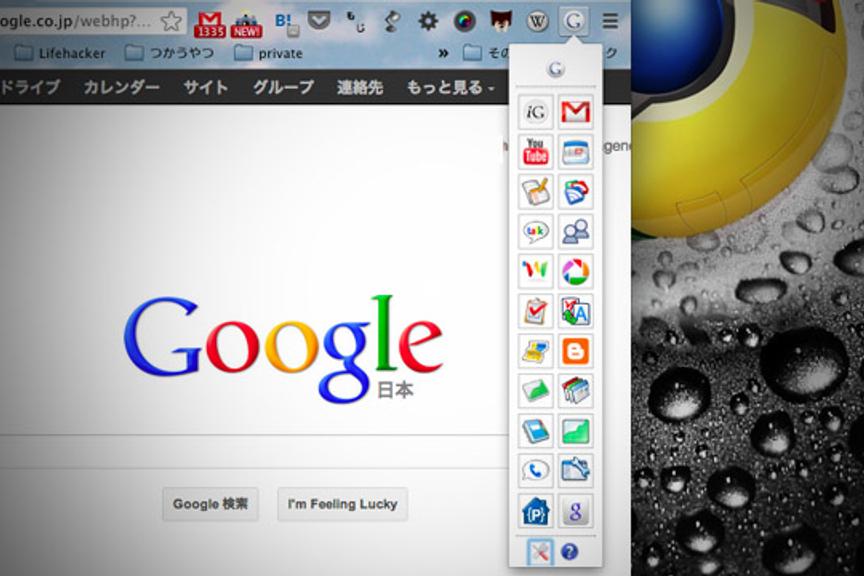Open green photo icon beside Blogger row below

(x=536, y=391)
